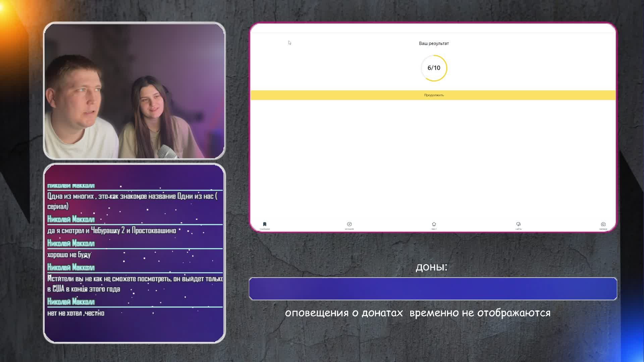
Task: Click username above 'нет не хотел' message
Action: (71, 302)
